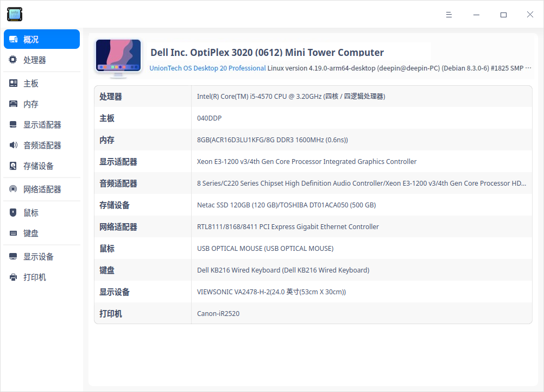This screenshot has height=392, width=544.
Task: Select 打印机 in the sidebar
Action: (42, 277)
